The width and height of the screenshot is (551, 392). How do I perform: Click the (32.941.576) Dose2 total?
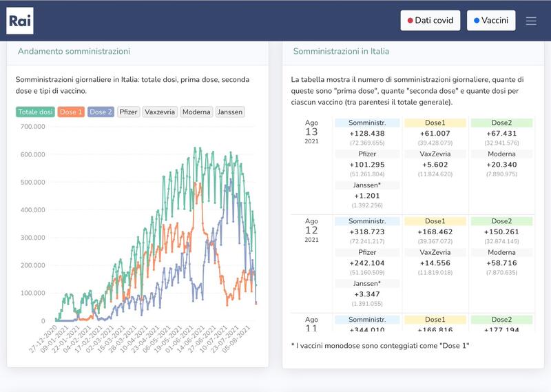tap(501, 143)
